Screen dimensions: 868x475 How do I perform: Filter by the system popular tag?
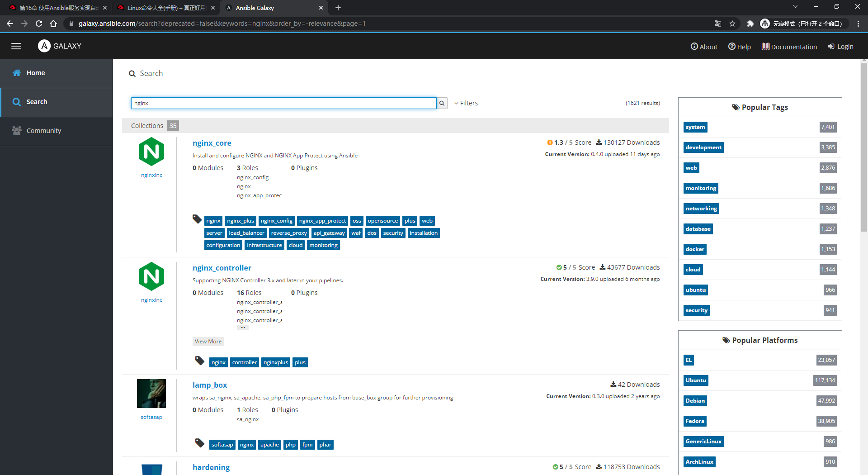[695, 127]
